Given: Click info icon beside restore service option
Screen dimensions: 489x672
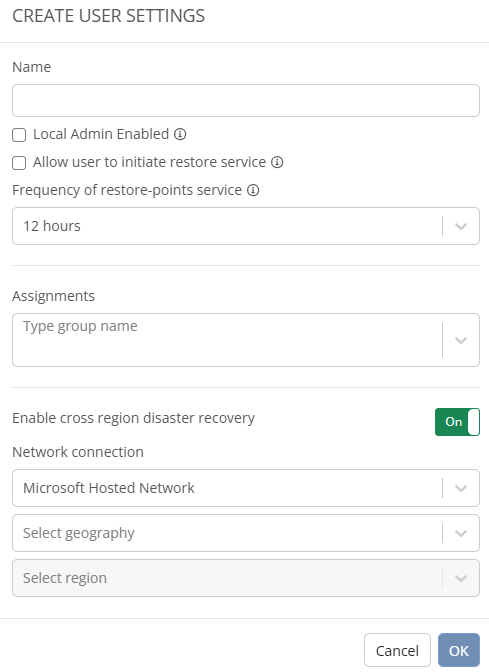Looking at the screenshot, I should coord(277,162).
